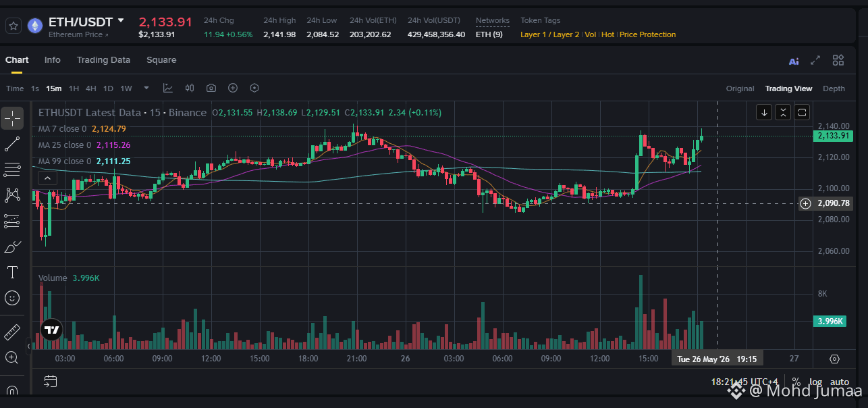Screen dimensions: 868x408
Task: Open the AI analysis icon
Action: [794, 61]
